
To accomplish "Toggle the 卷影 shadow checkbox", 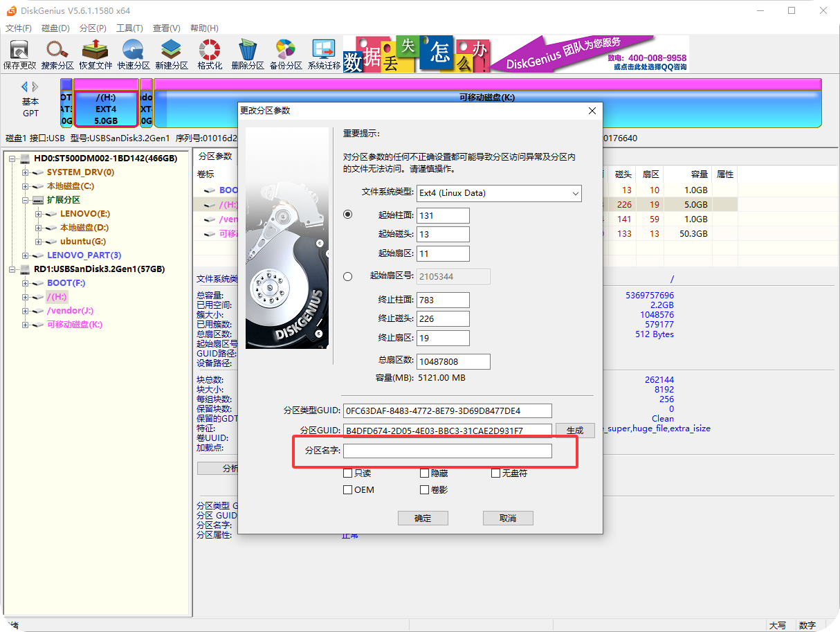I will pyautogui.click(x=425, y=490).
